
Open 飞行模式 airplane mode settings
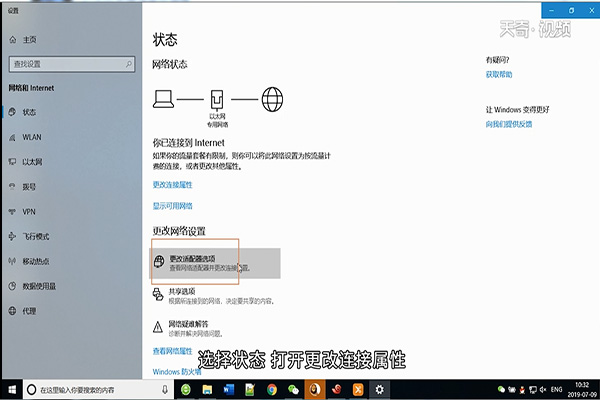coord(34,237)
